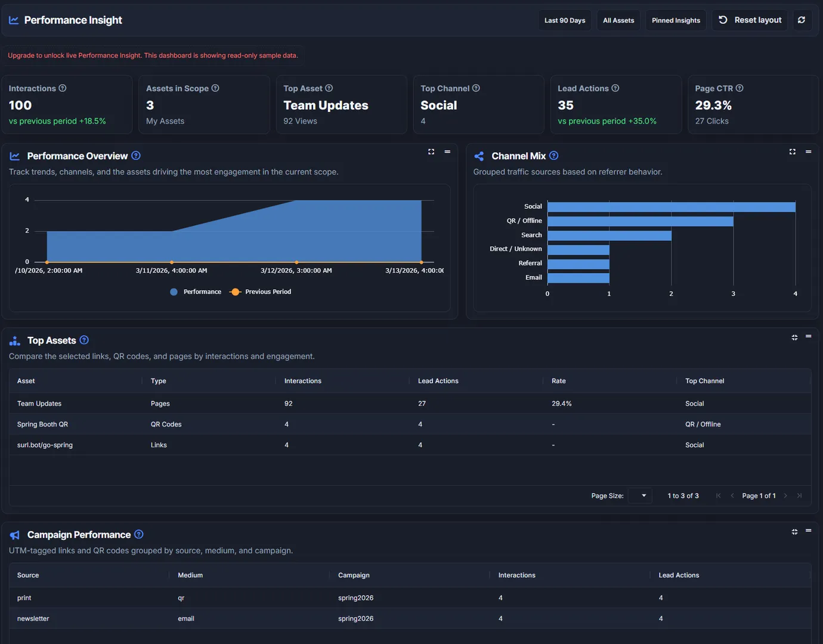Open the All Assets filter
This screenshot has height=644, width=823.
click(x=618, y=20)
